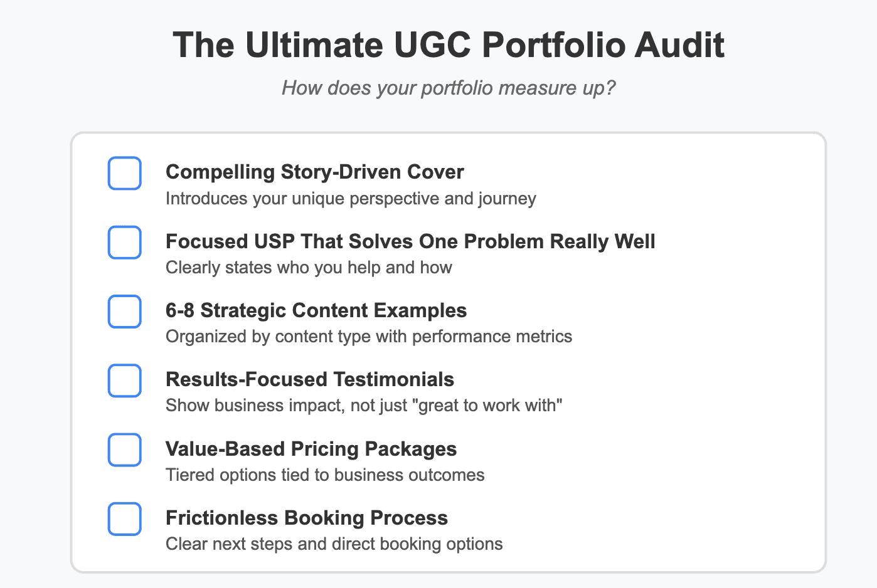The image size is (877, 588).
Task: Check the Results-Focused Testimonials checkbox
Action: pyautogui.click(x=124, y=381)
